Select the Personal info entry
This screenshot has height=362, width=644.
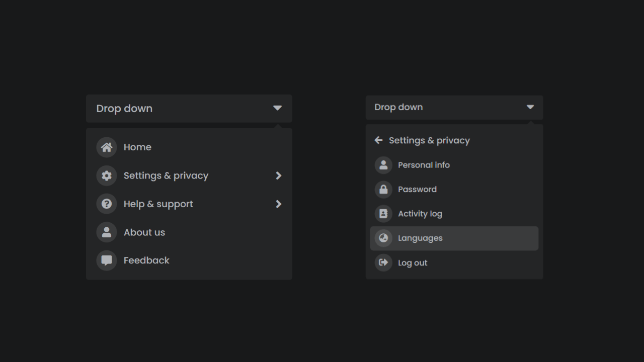click(424, 165)
